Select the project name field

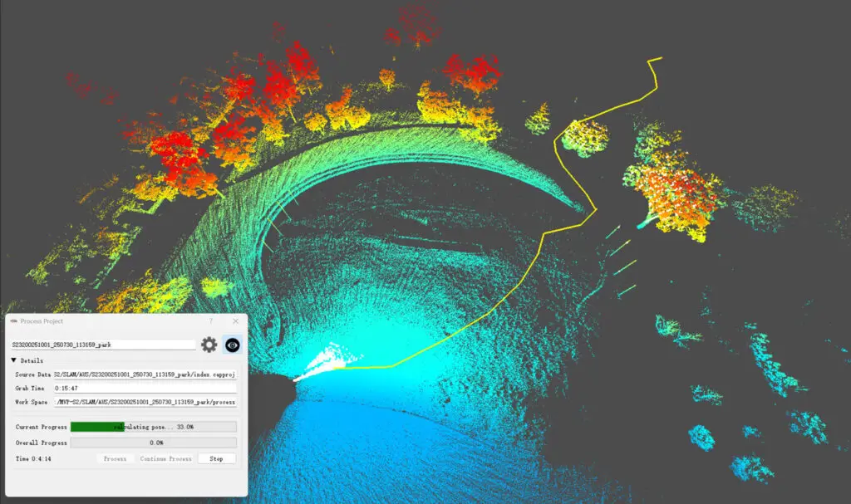pos(102,345)
